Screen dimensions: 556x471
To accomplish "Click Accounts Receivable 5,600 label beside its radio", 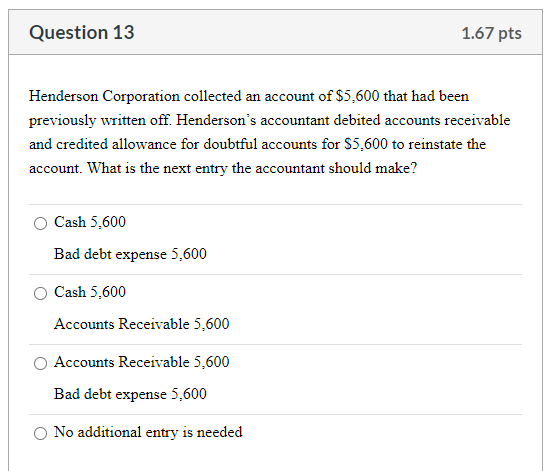I will pyautogui.click(x=141, y=362).
